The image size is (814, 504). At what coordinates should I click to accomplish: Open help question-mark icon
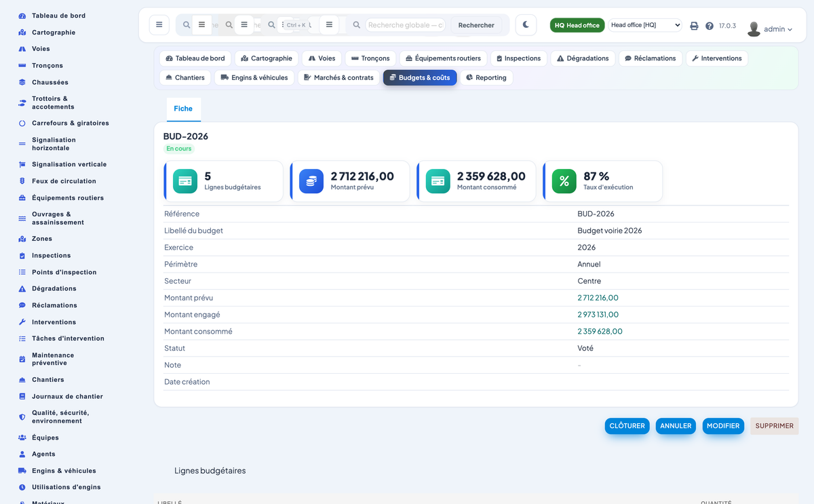[x=710, y=26]
